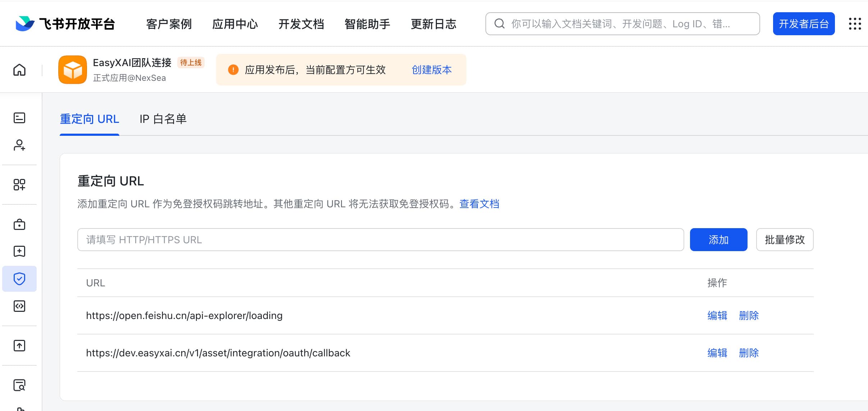Delete the dev.easyxai.cn oauth callback URL
The width and height of the screenshot is (868, 411).
(x=749, y=353)
